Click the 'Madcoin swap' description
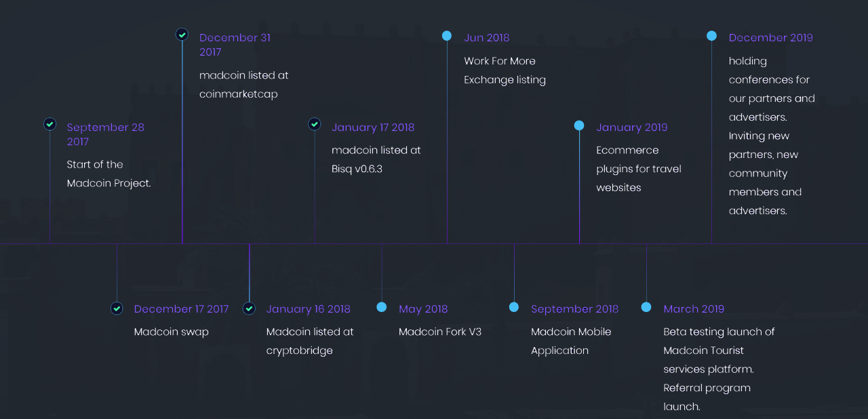This screenshot has height=419, width=868. click(172, 332)
